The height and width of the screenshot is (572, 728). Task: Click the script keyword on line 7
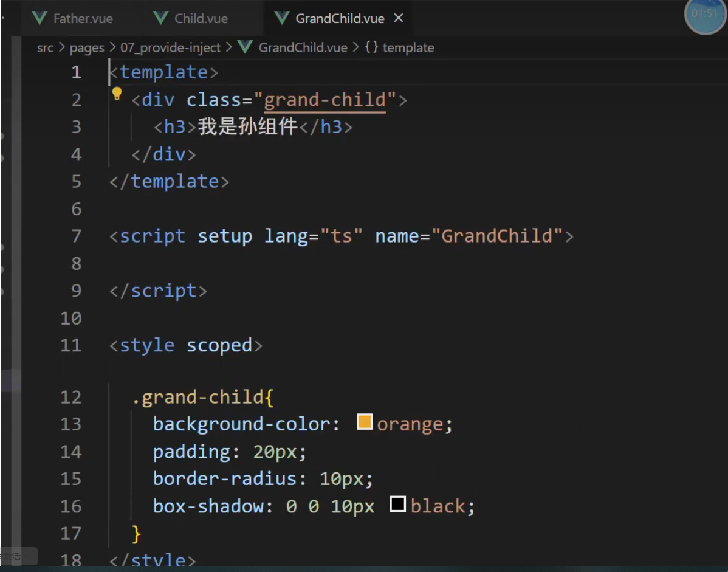point(153,236)
